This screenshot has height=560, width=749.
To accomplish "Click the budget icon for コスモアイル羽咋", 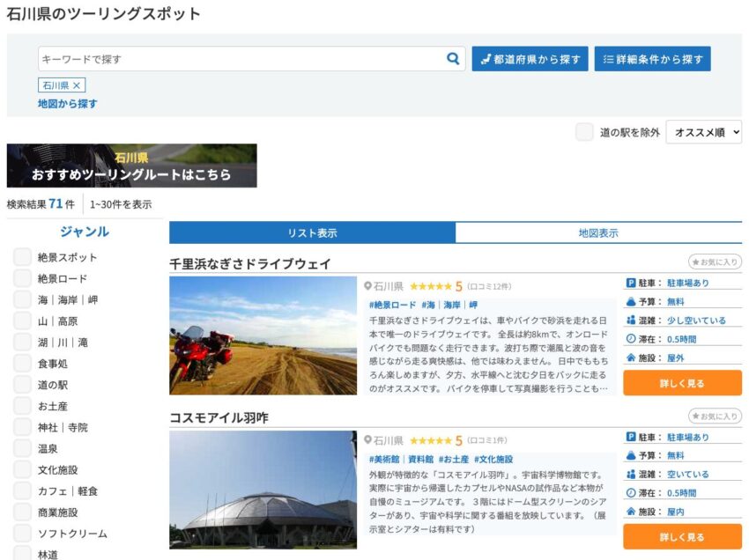I will tap(631, 455).
